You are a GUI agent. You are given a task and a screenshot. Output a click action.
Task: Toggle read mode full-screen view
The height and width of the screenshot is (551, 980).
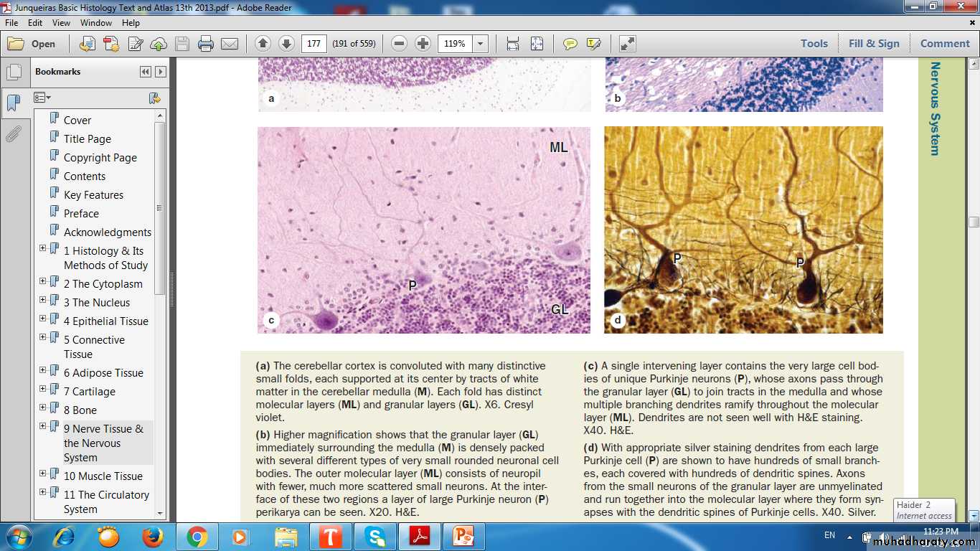(627, 44)
